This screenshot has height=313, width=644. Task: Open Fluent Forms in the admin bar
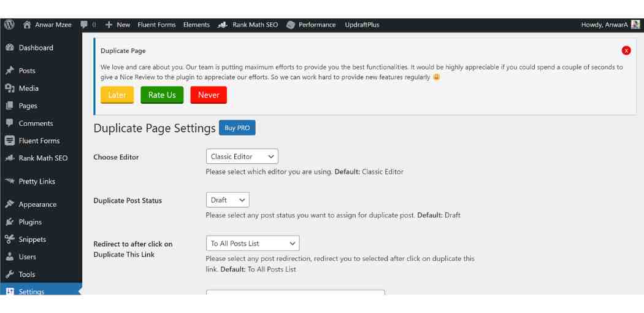156,25
